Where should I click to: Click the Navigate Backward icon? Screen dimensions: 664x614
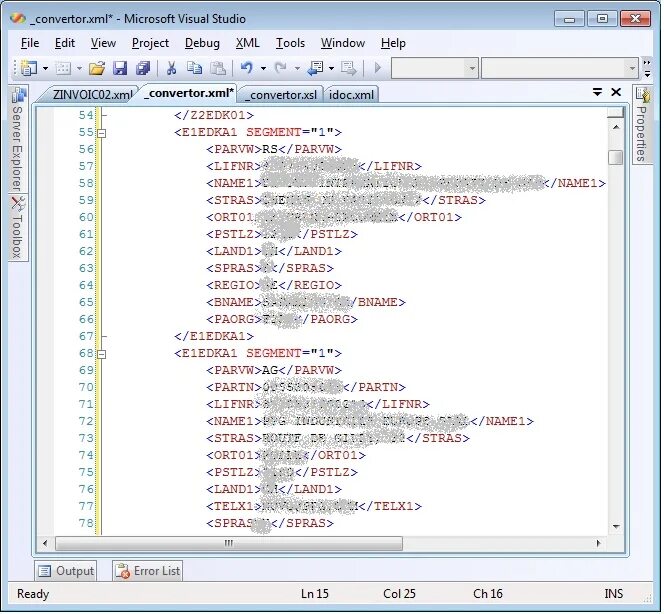[x=315, y=68]
